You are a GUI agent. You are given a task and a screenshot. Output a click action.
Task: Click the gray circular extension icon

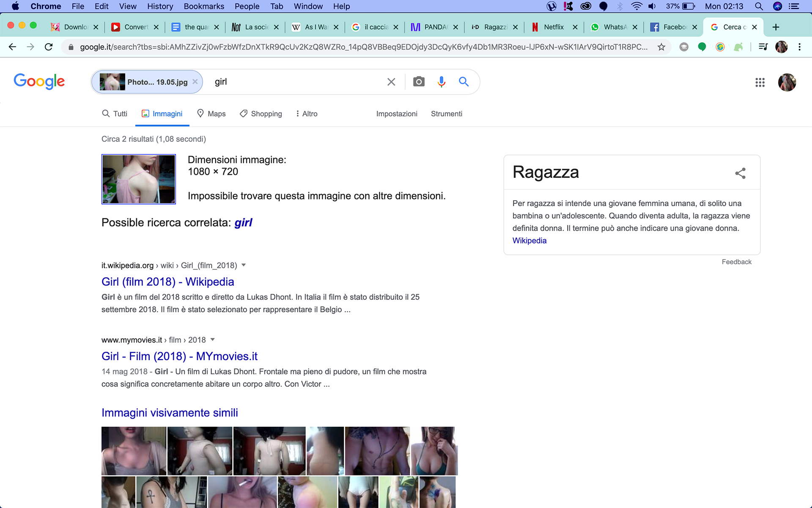pyautogui.click(x=684, y=47)
